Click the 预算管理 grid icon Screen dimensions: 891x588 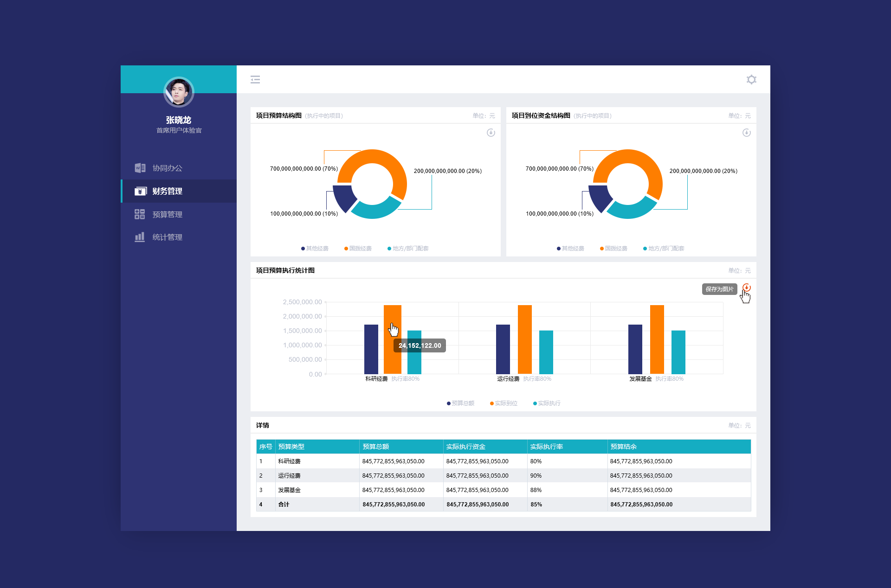click(140, 214)
